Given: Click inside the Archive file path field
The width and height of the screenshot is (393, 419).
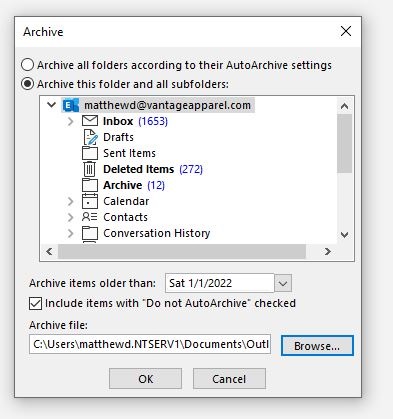Looking at the screenshot, I should click(150, 344).
